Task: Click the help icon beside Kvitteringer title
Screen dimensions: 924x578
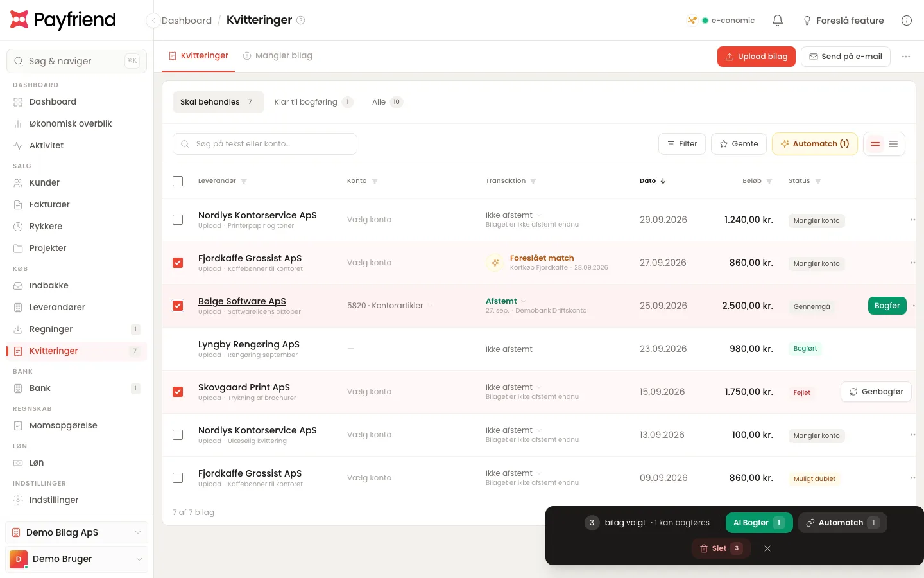Action: tap(300, 20)
